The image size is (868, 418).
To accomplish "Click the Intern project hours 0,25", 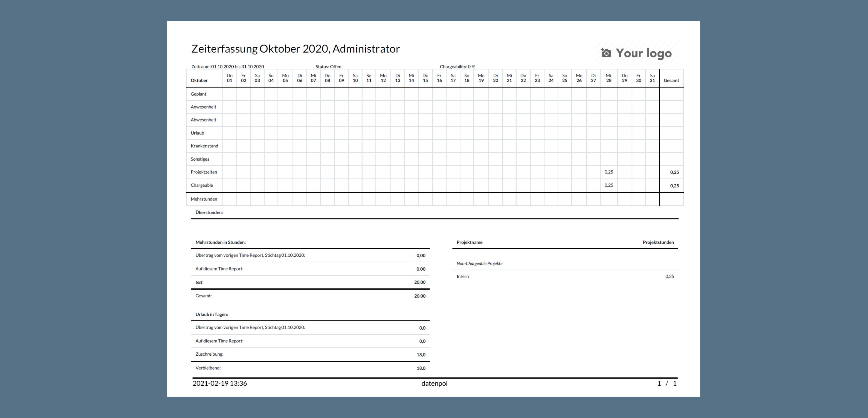I will (670, 277).
